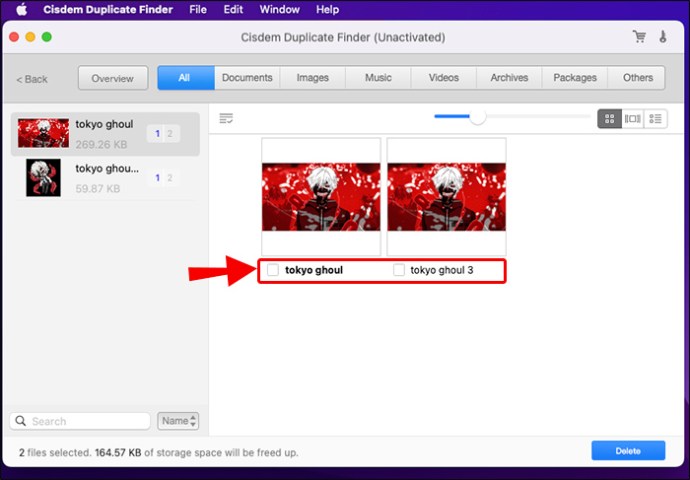Click the 'tokyo ghoul 3' preview thumbnail
The width and height of the screenshot is (690, 480).
coord(447,197)
